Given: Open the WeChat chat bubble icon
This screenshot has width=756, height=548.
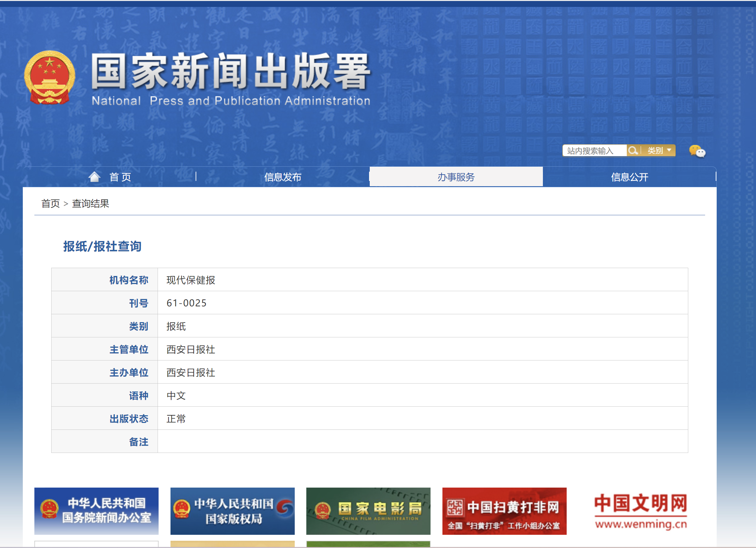Looking at the screenshot, I should pos(697,151).
